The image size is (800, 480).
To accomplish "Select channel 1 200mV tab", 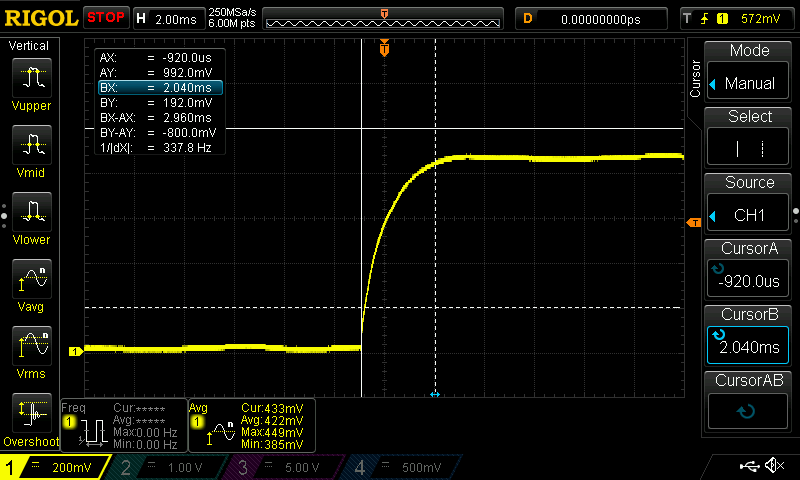I will (56, 467).
